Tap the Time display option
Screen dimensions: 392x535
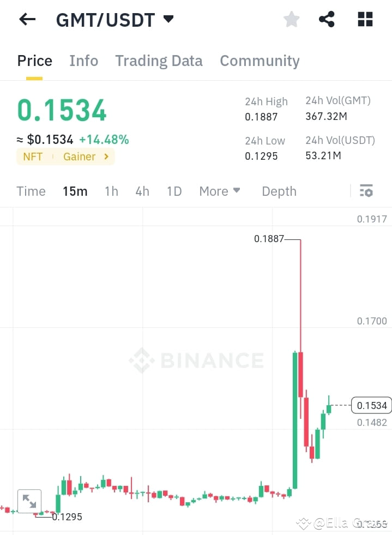(x=31, y=191)
